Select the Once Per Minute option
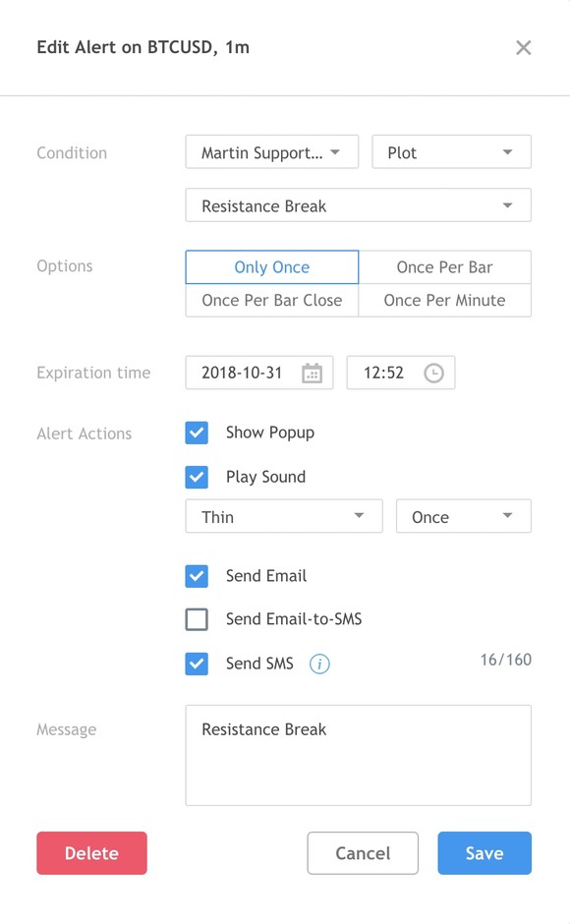 tap(445, 300)
